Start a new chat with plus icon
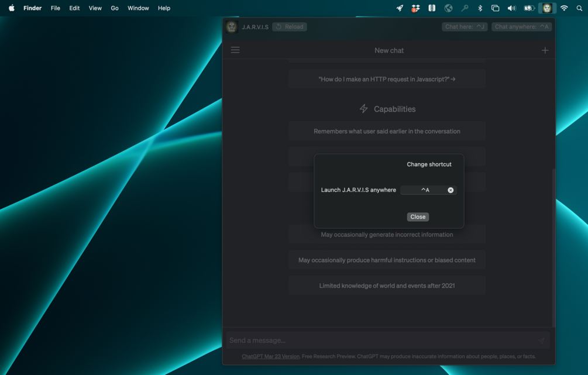Image resolution: width=588 pixels, height=375 pixels. click(x=545, y=50)
